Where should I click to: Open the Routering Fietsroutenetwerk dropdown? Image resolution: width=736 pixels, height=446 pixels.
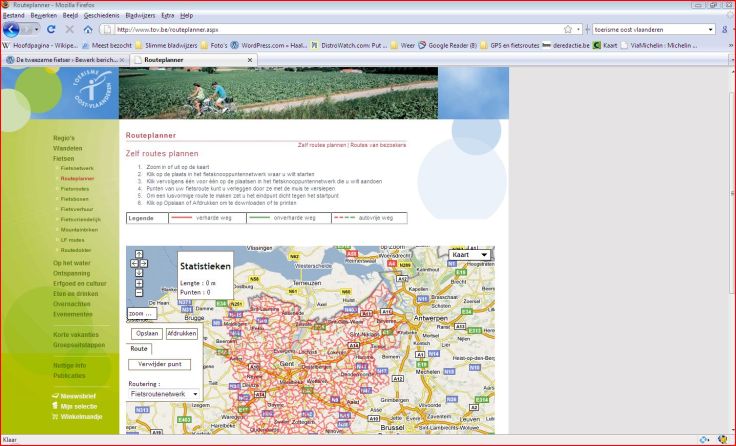coord(164,394)
